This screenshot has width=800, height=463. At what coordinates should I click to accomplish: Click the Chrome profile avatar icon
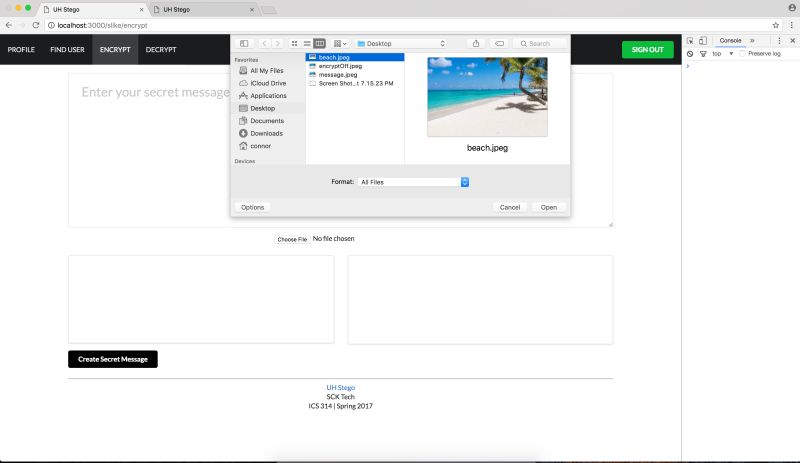click(x=792, y=8)
